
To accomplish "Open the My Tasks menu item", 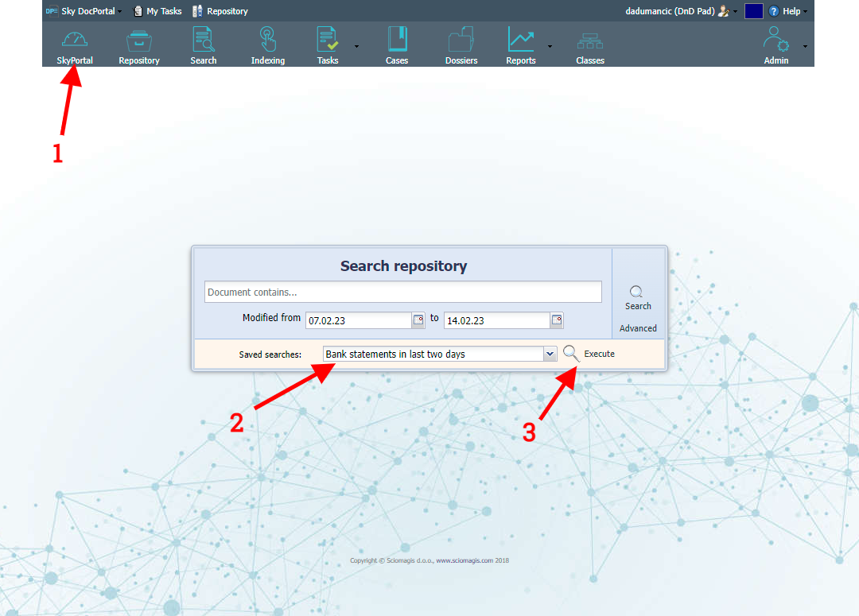I will [x=157, y=11].
